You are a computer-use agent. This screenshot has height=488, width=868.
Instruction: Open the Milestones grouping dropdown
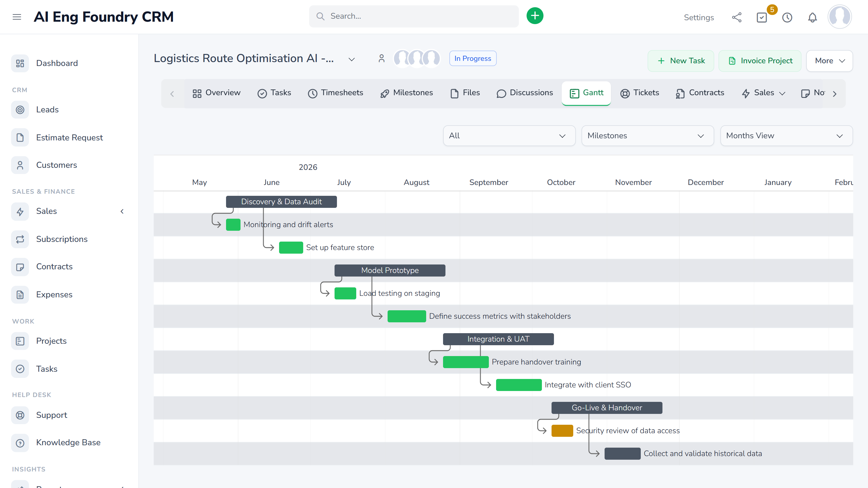click(x=647, y=136)
